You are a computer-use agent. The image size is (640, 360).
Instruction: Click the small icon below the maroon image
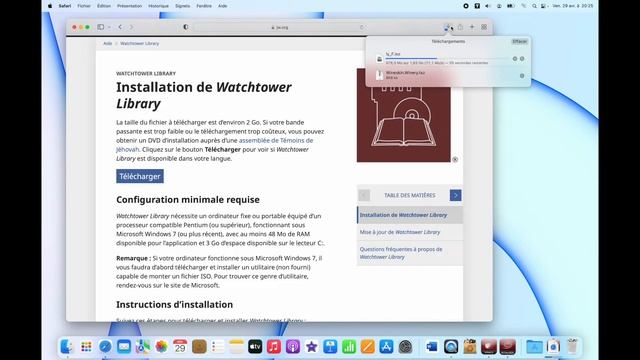[455, 160]
